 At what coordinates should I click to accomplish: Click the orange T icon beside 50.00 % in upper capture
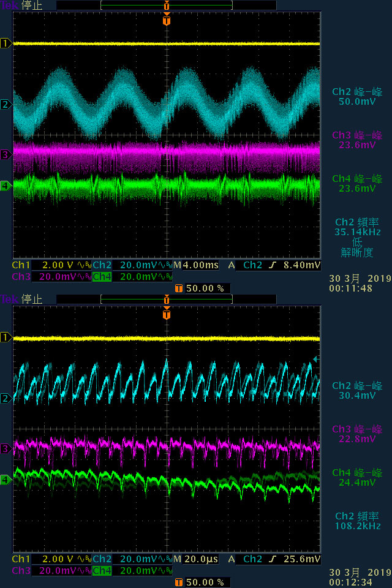click(179, 288)
